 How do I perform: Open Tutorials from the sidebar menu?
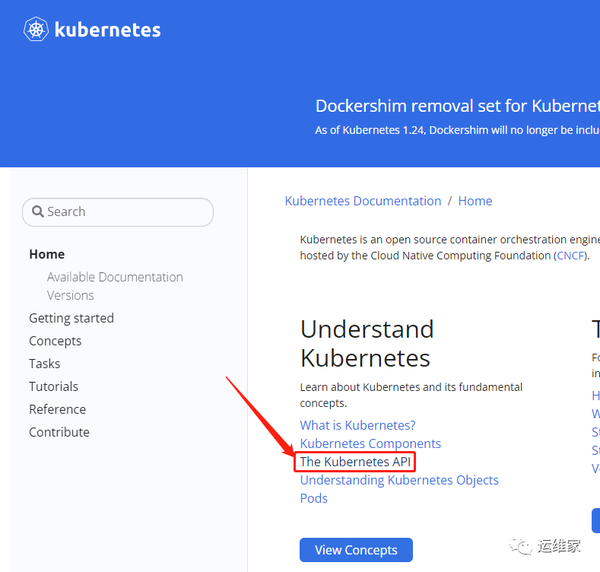tap(54, 386)
